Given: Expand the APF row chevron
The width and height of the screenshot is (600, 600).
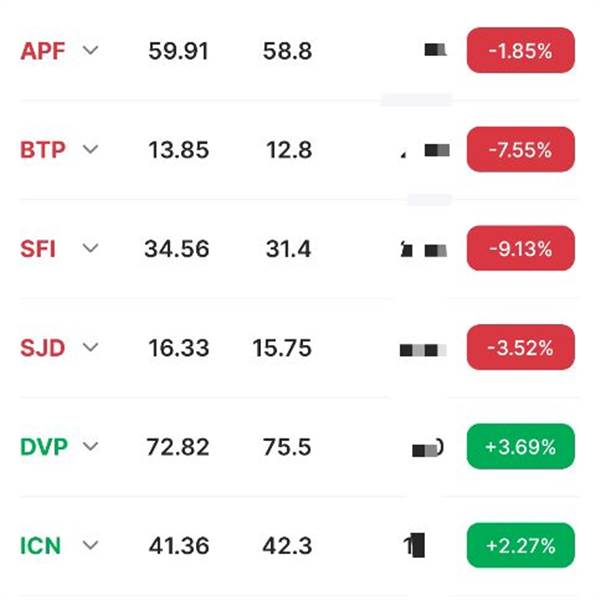Looking at the screenshot, I should coord(91,50).
